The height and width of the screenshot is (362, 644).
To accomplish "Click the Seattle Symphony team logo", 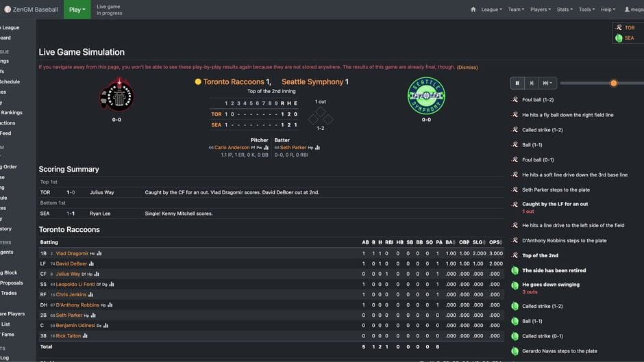I will [x=426, y=96].
